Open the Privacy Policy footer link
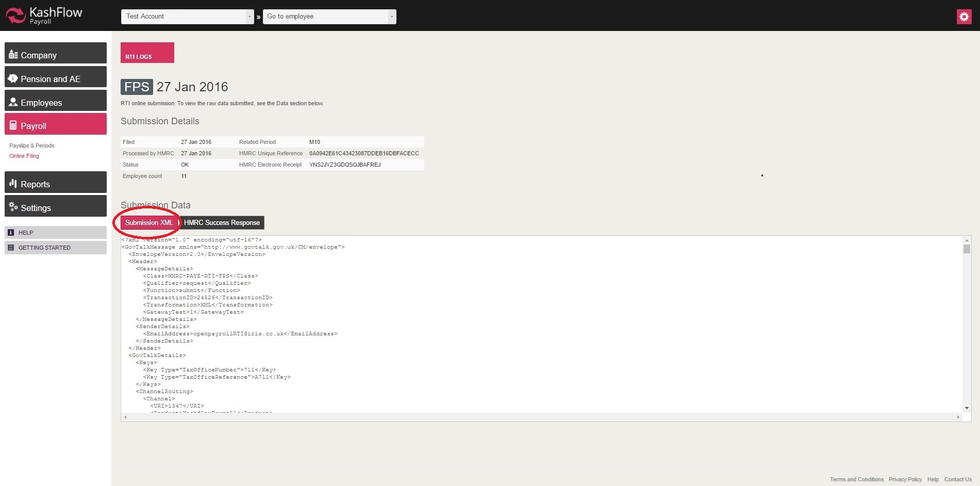The width and height of the screenshot is (980, 486). point(905,479)
